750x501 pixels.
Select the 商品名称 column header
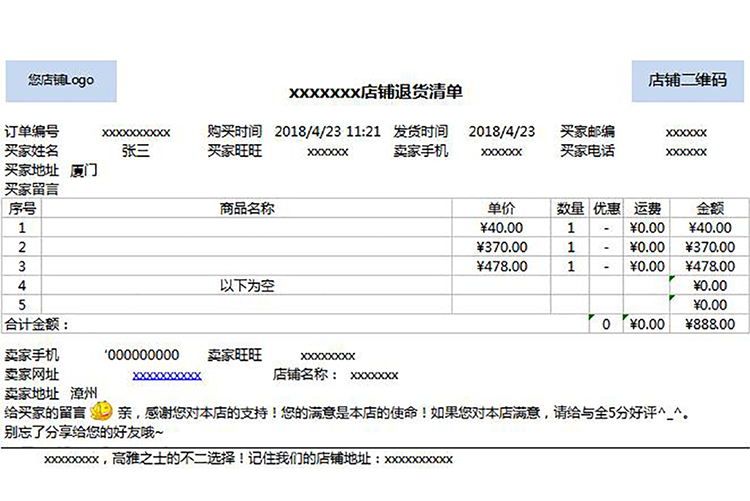pyautogui.click(x=246, y=208)
